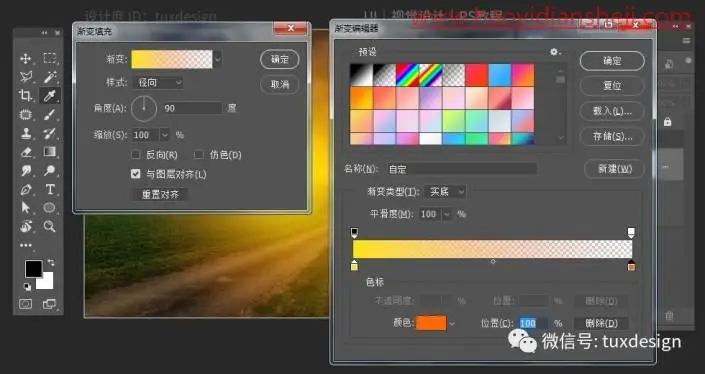
Task: Open the 样式 style dropdown showing 径向
Action: 158,83
